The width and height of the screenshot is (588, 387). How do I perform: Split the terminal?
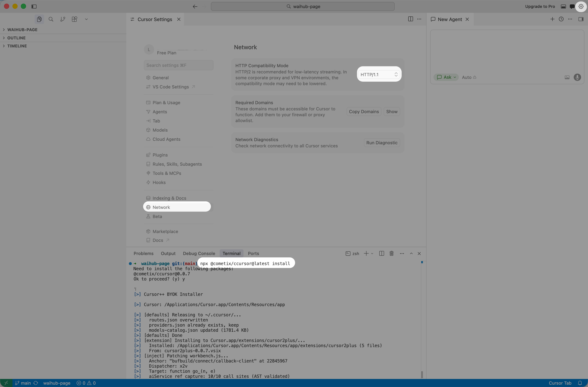pos(382,253)
